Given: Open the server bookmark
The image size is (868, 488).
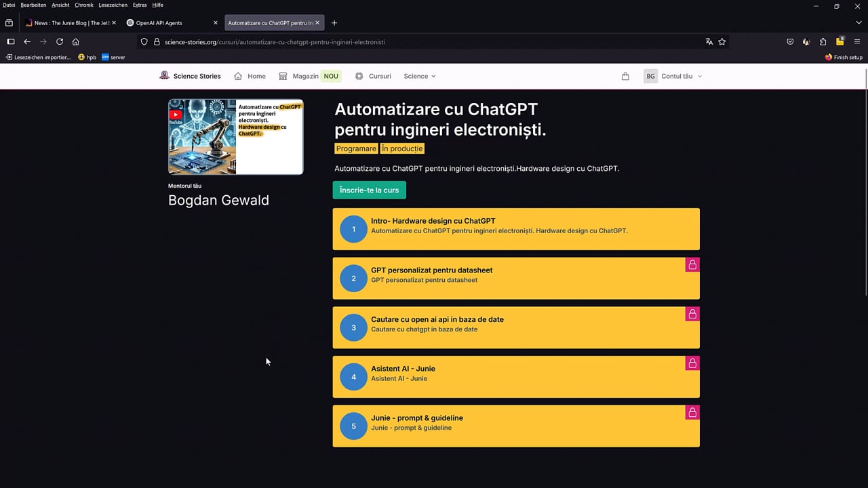Looking at the screenshot, I should tap(113, 57).
